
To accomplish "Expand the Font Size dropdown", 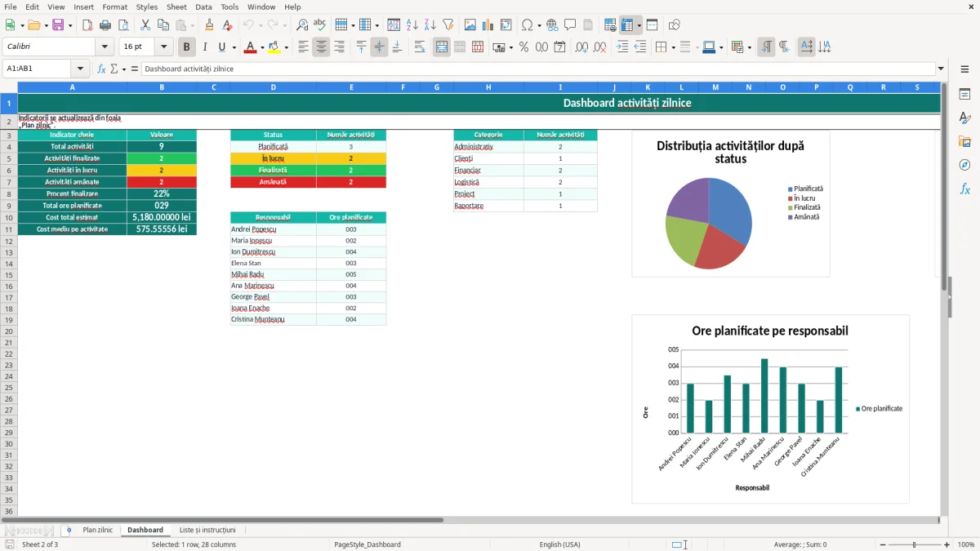I will pos(164,47).
